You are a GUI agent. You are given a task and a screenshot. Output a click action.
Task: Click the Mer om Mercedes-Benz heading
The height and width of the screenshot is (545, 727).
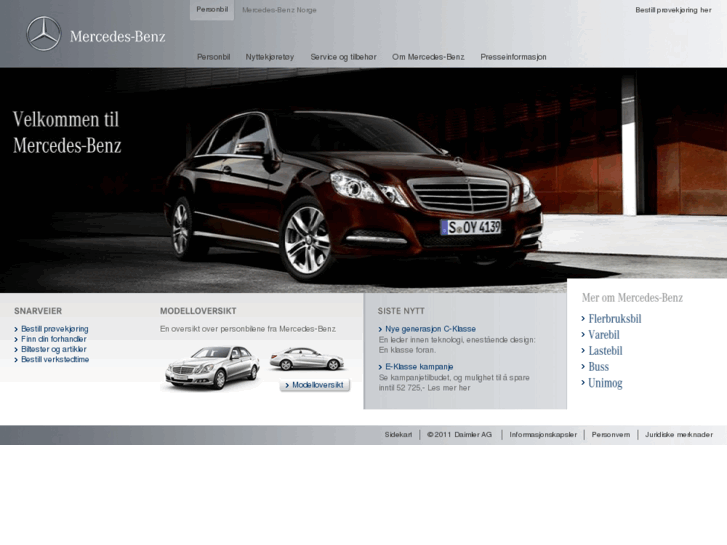(632, 298)
